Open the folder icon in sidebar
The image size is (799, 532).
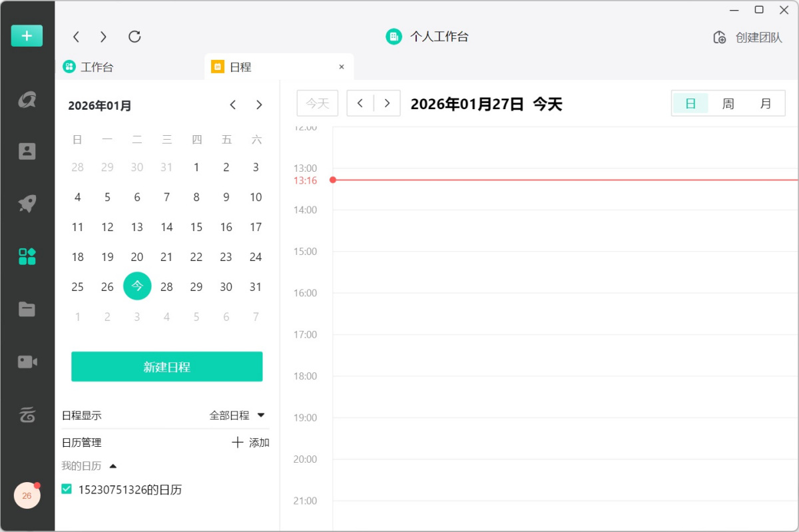click(27, 309)
